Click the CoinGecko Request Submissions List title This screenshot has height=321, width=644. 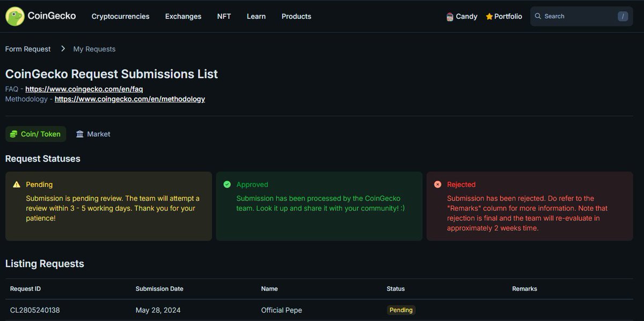(112, 74)
